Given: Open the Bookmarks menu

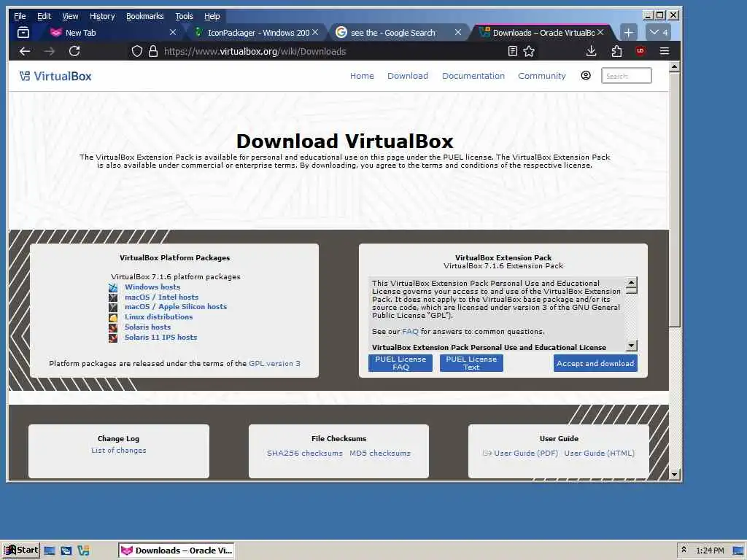Looking at the screenshot, I should [x=145, y=16].
